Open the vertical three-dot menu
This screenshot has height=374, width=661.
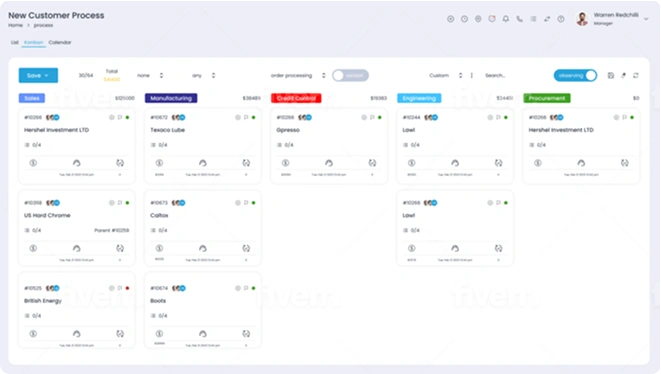point(472,75)
